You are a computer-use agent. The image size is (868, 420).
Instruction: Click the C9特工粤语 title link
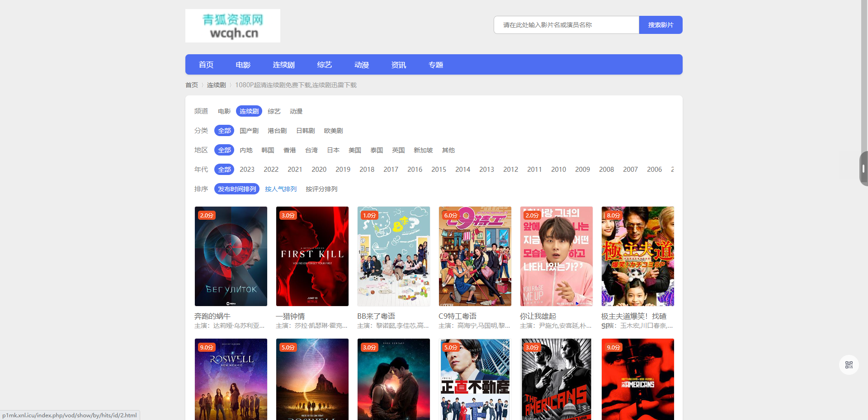(x=458, y=316)
